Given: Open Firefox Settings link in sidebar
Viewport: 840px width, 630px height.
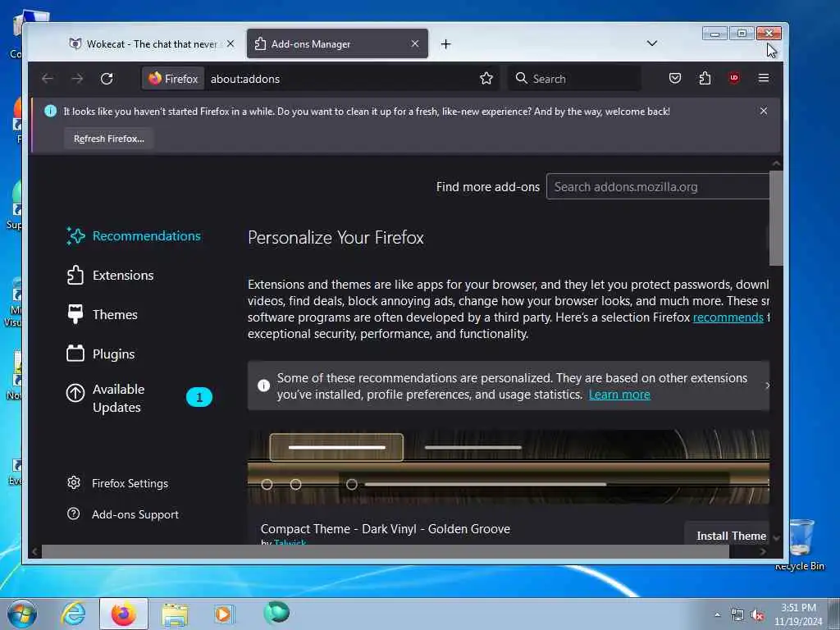Looking at the screenshot, I should (118, 483).
